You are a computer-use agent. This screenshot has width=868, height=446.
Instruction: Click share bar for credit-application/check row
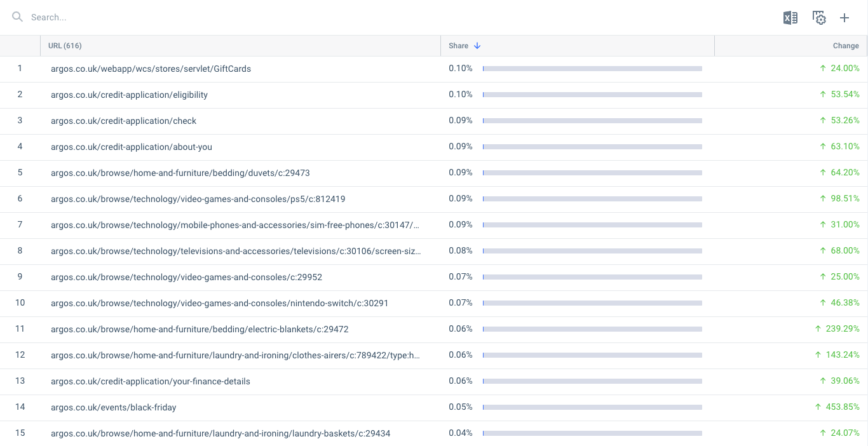pyautogui.click(x=592, y=121)
